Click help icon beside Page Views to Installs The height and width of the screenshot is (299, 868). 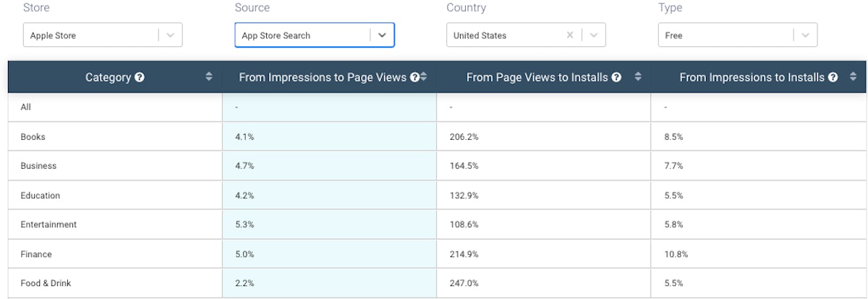(x=616, y=77)
